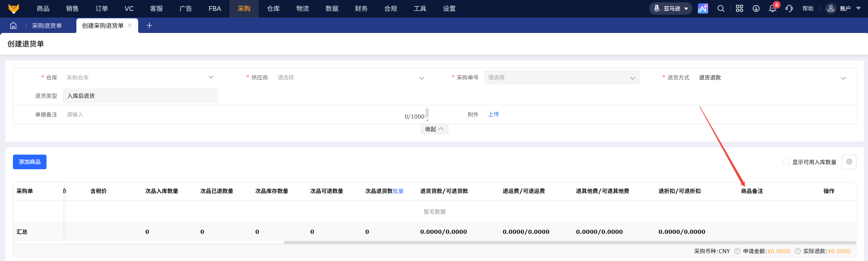The height and width of the screenshot is (261, 868).
Task: Open the 物流 menu
Action: (302, 8)
